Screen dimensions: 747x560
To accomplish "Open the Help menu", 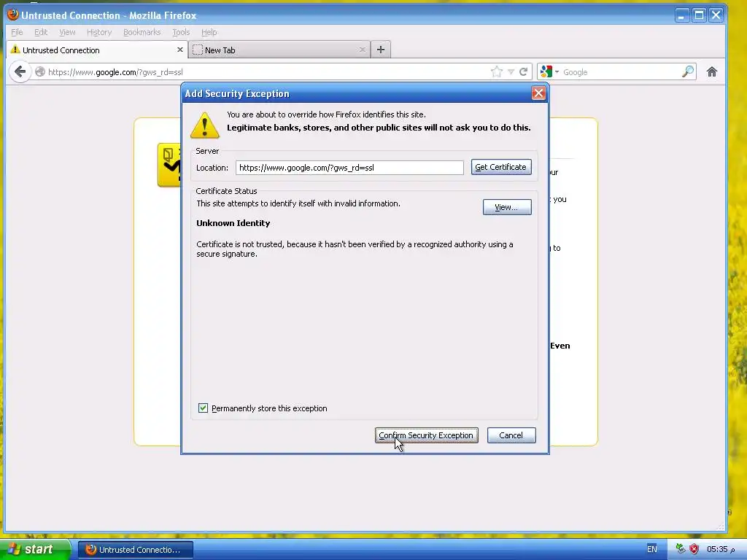I will coord(209,32).
